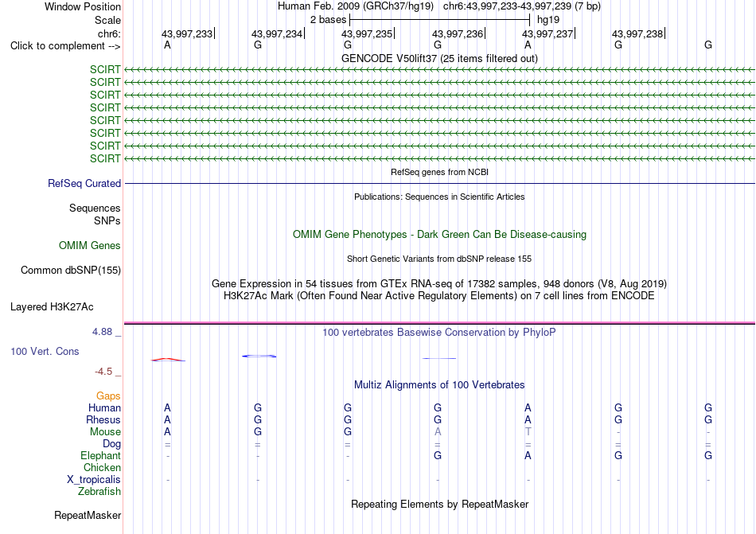Open 'Repeating Elements by RepeatMasker' title
The image size is (756, 534).
pyautogui.click(x=439, y=504)
